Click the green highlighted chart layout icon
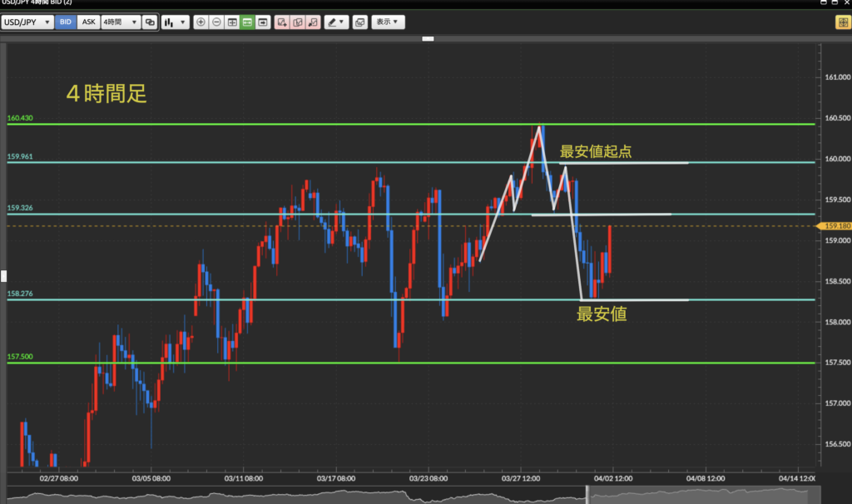Image resolution: width=852 pixels, height=504 pixels. click(x=247, y=22)
